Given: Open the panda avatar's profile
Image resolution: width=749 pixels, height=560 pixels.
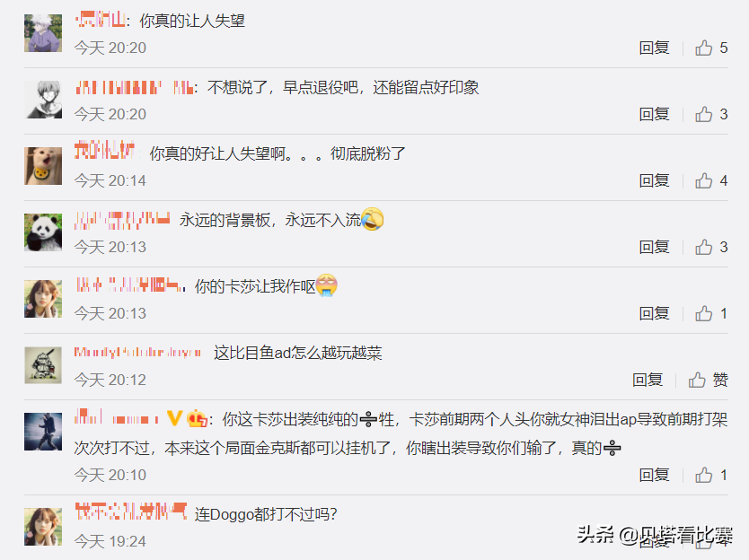Looking at the screenshot, I should point(43,232).
